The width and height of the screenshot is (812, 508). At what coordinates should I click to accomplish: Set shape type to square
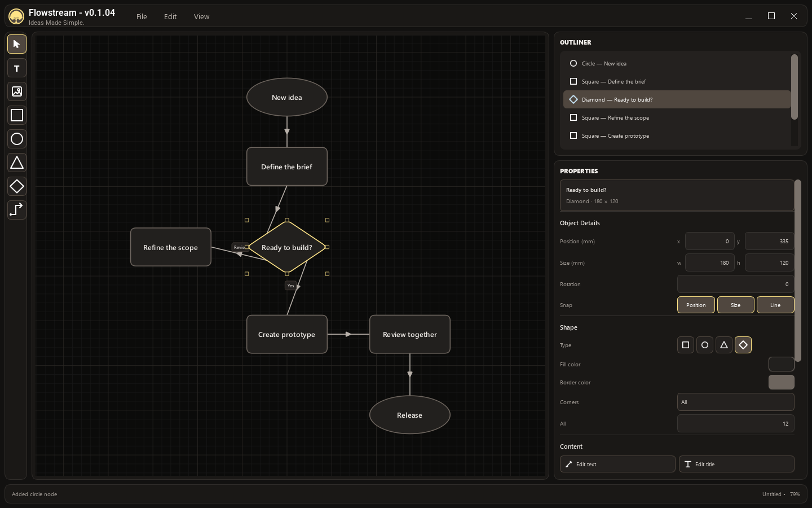686,345
